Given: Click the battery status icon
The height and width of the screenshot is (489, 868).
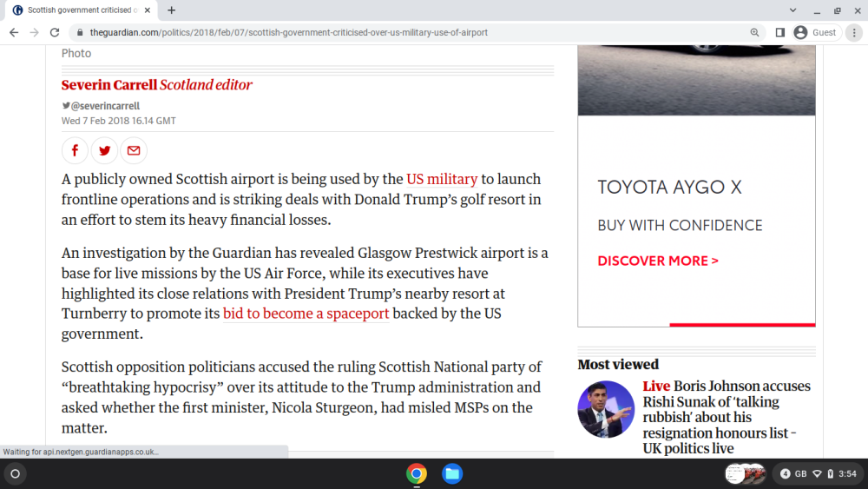Looking at the screenshot, I should pos(831,473).
